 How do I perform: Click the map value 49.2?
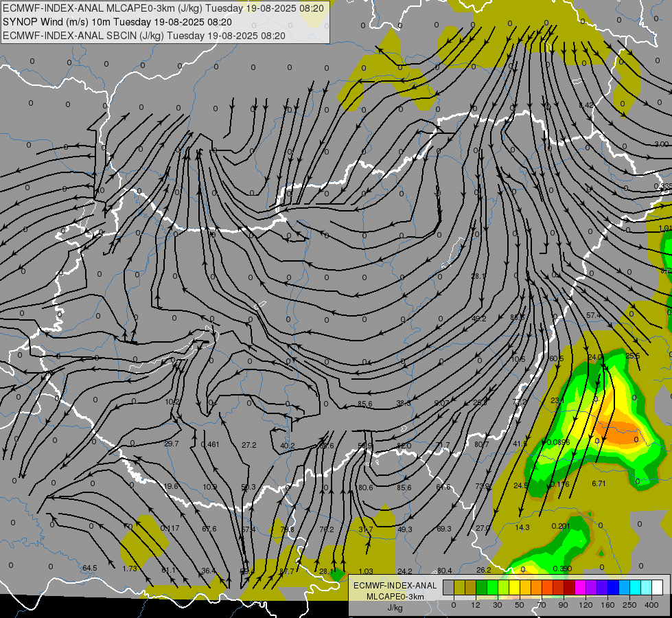pyautogui.click(x=478, y=319)
